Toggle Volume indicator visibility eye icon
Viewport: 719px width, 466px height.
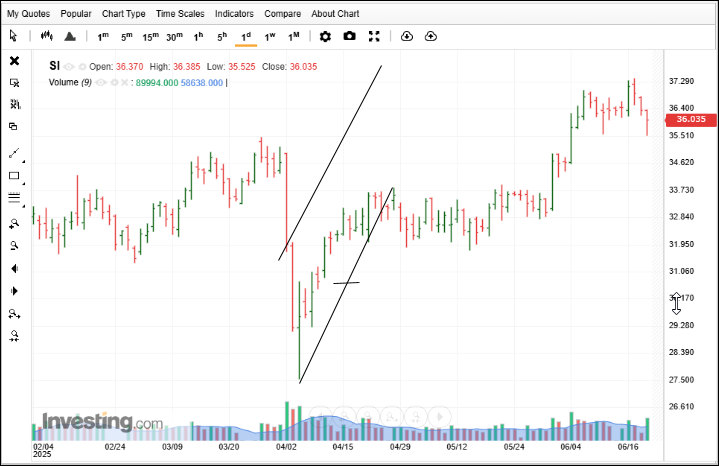coord(101,83)
